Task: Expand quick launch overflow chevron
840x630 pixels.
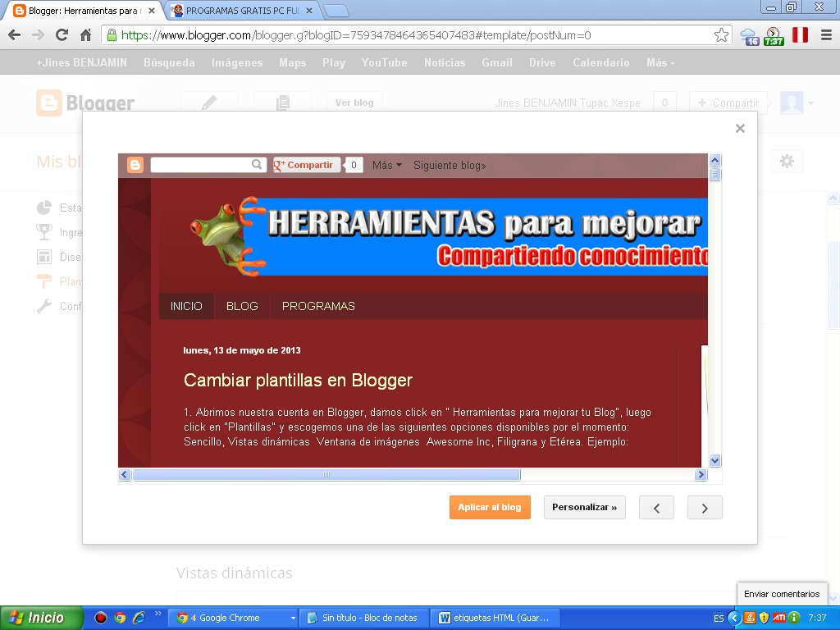Action: (157, 614)
